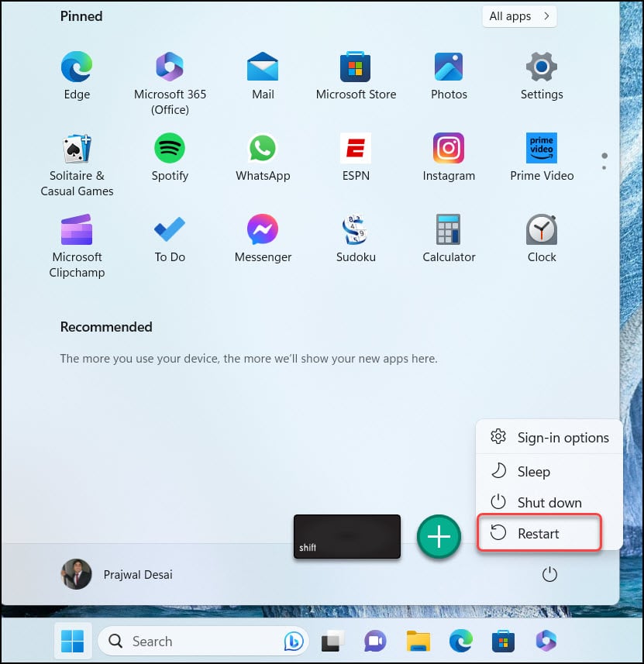
Task: Open the Microsoft 365 taskbar icon
Action: (546, 640)
